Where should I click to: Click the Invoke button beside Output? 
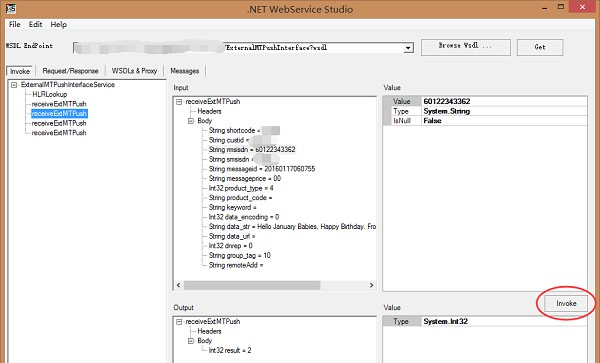566,303
